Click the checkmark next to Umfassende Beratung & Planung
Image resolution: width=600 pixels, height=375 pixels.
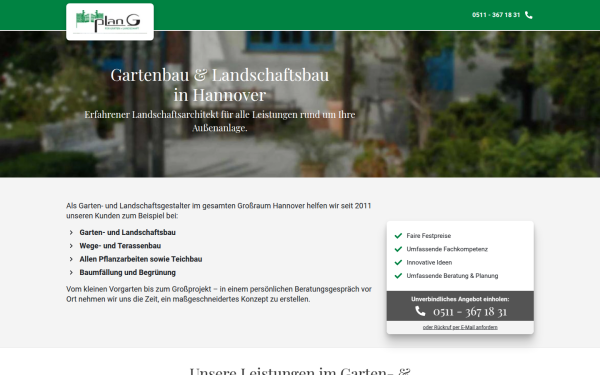pos(398,276)
